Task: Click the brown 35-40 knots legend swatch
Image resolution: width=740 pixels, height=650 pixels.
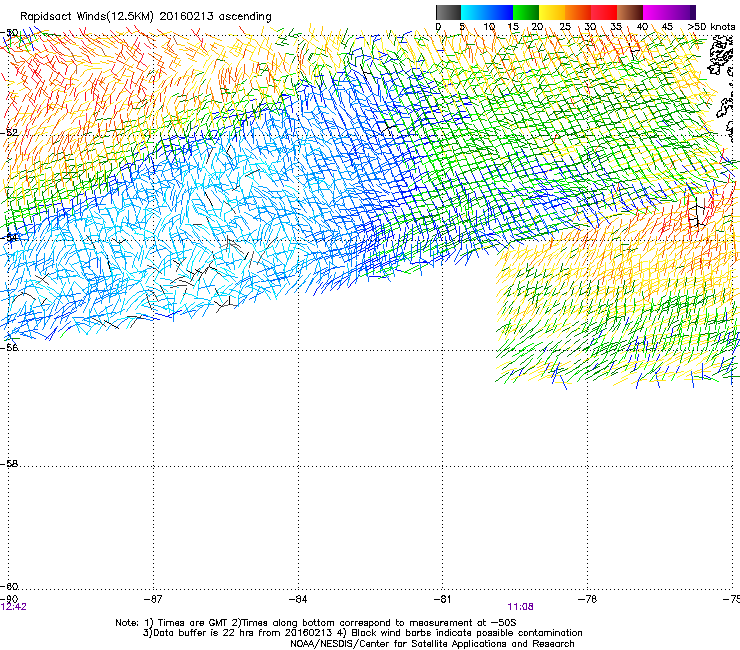Action: [x=630, y=12]
